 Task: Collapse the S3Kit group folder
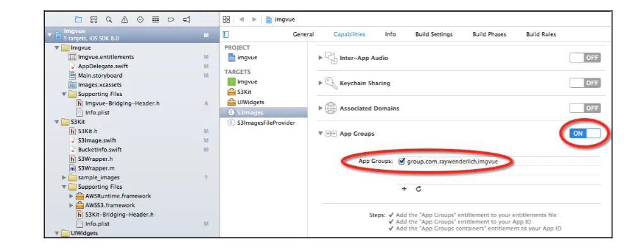point(57,122)
